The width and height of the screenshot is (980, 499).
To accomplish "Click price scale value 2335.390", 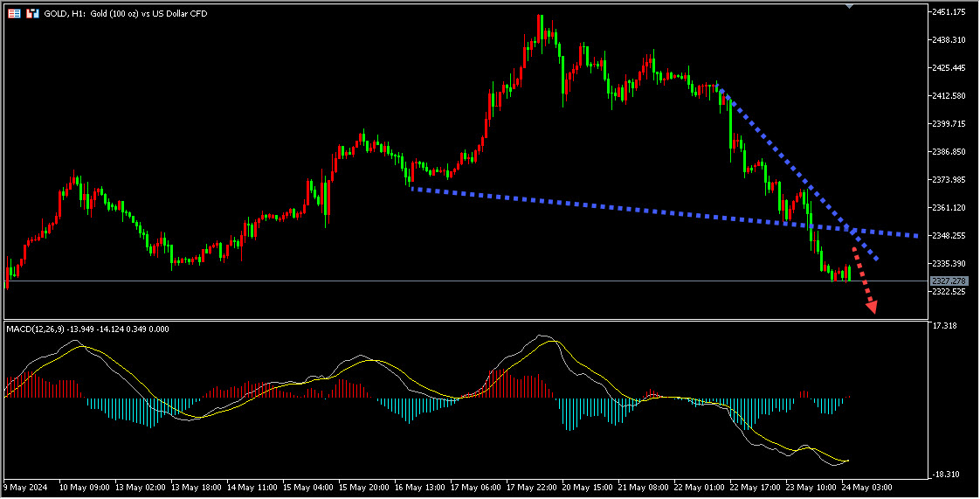I will [950, 263].
